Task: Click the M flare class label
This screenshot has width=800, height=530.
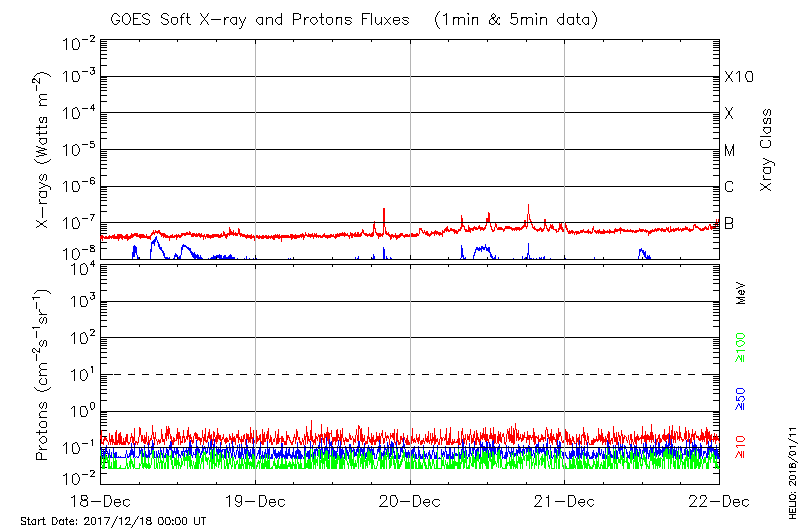Action: [730, 150]
